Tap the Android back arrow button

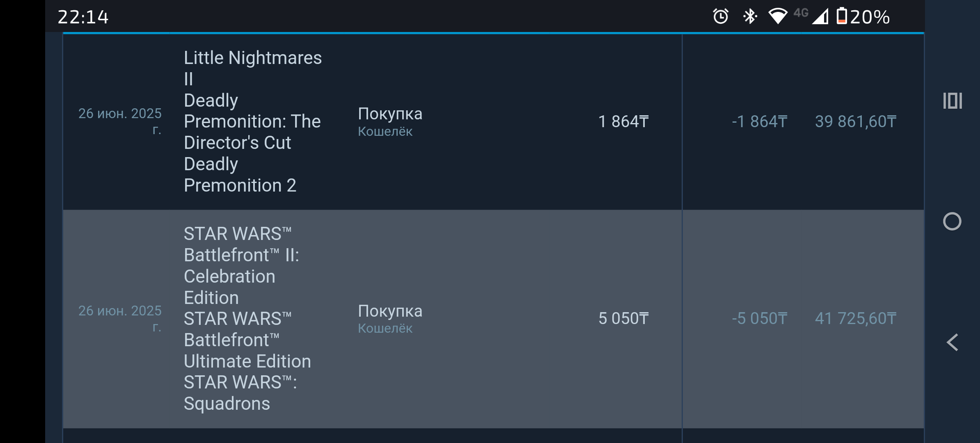click(x=952, y=343)
